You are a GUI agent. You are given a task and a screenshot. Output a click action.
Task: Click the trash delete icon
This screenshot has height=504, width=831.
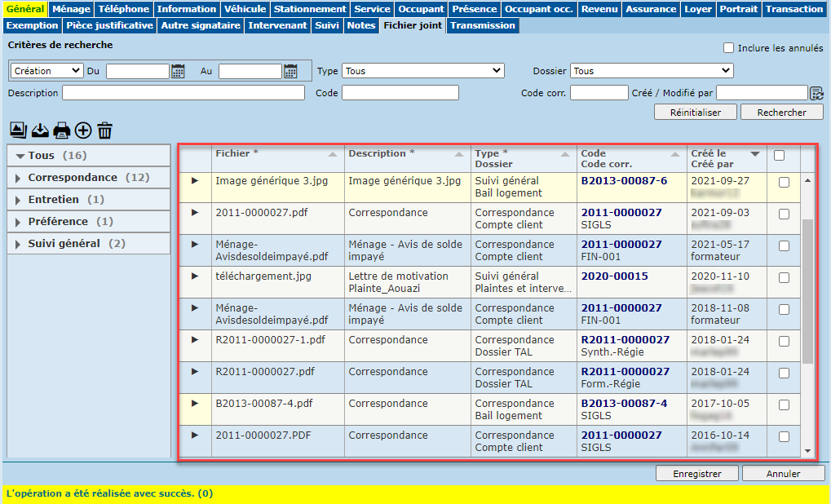[x=104, y=130]
